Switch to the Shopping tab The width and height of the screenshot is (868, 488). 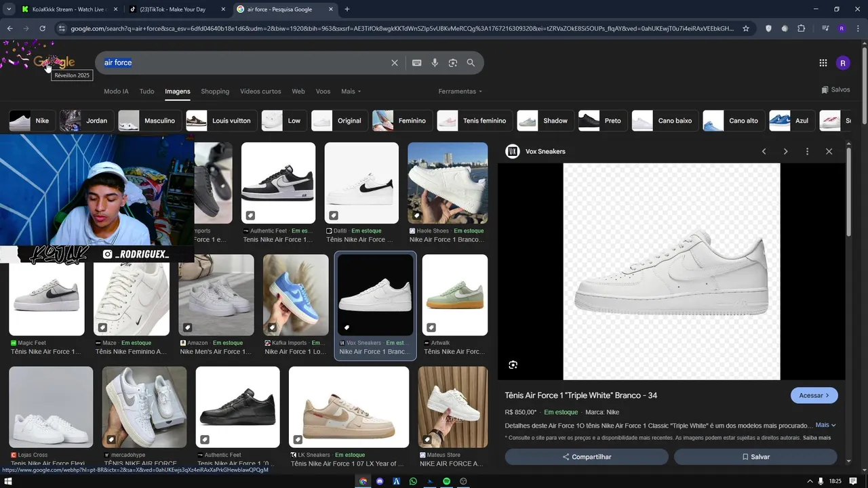[215, 91]
